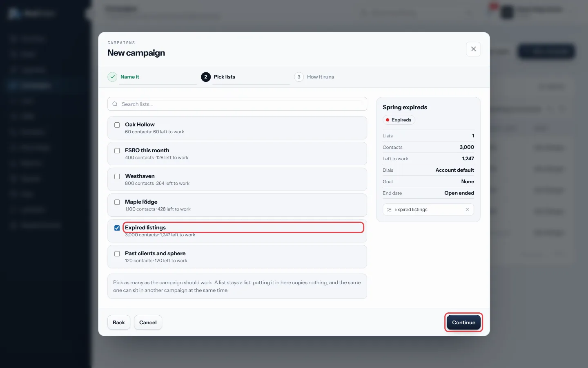Focus the Search lists input field

pyautogui.click(x=237, y=104)
